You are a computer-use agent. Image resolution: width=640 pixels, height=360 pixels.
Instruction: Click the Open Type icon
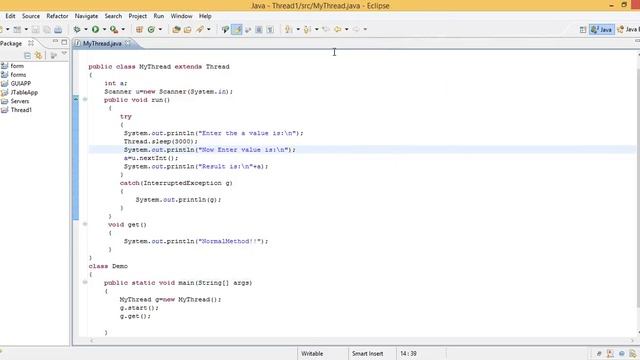(176, 29)
